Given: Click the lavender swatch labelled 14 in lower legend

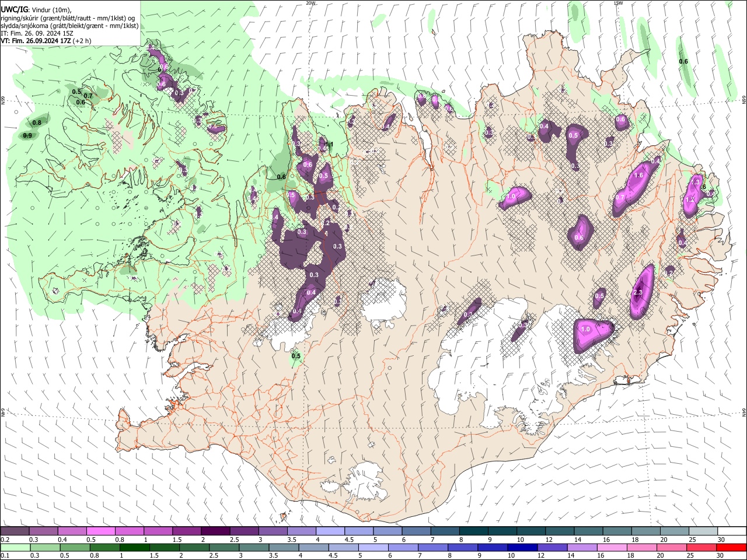Looking at the screenshot, I should [x=581, y=547].
